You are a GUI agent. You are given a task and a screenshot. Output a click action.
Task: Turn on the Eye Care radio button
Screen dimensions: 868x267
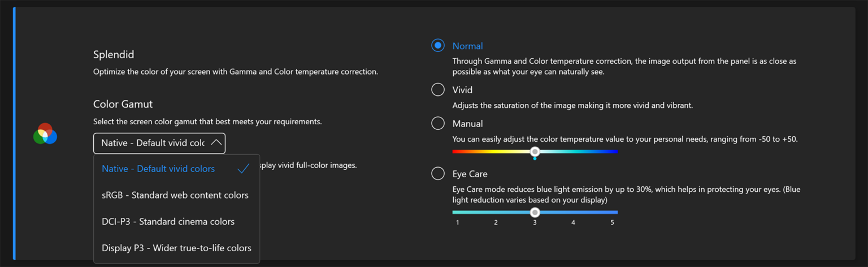[438, 173]
